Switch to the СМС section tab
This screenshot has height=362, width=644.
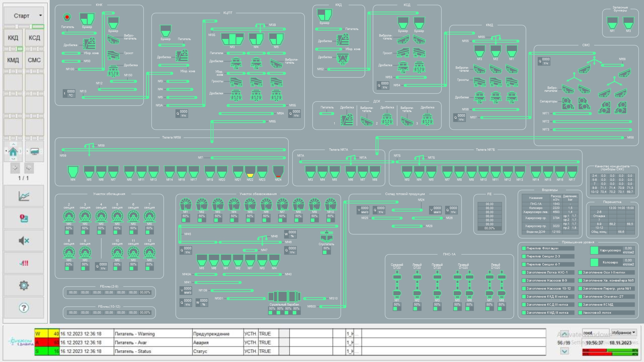pos(34,60)
